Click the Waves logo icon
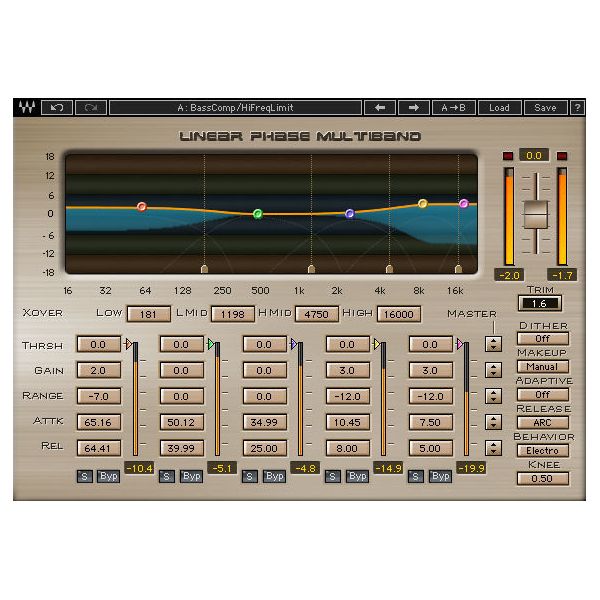 tap(27, 108)
